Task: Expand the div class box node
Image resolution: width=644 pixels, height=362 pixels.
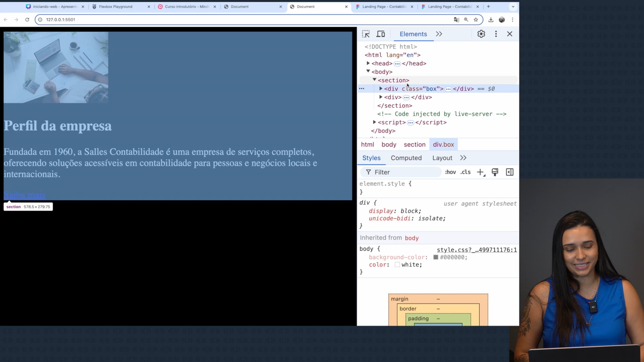Action: tap(381, 88)
